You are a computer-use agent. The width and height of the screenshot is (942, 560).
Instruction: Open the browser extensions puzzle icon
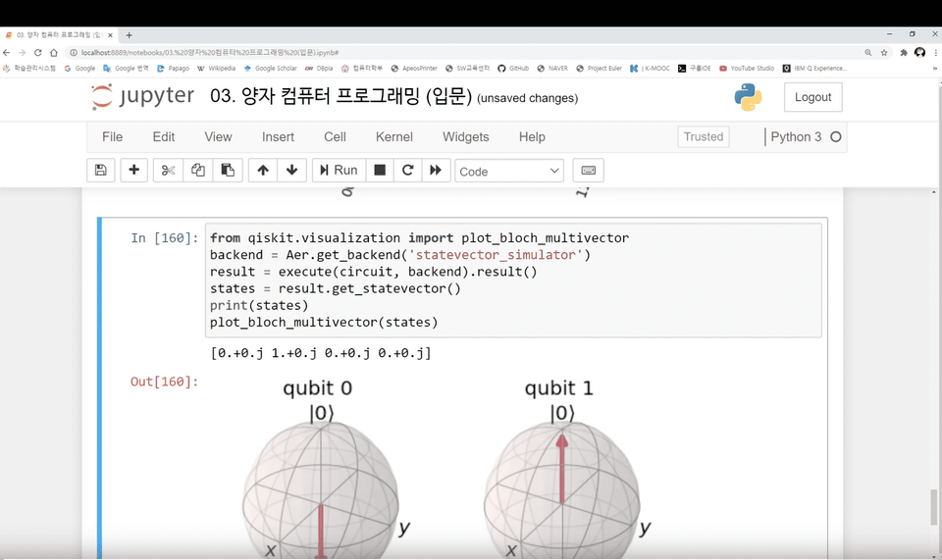(904, 53)
